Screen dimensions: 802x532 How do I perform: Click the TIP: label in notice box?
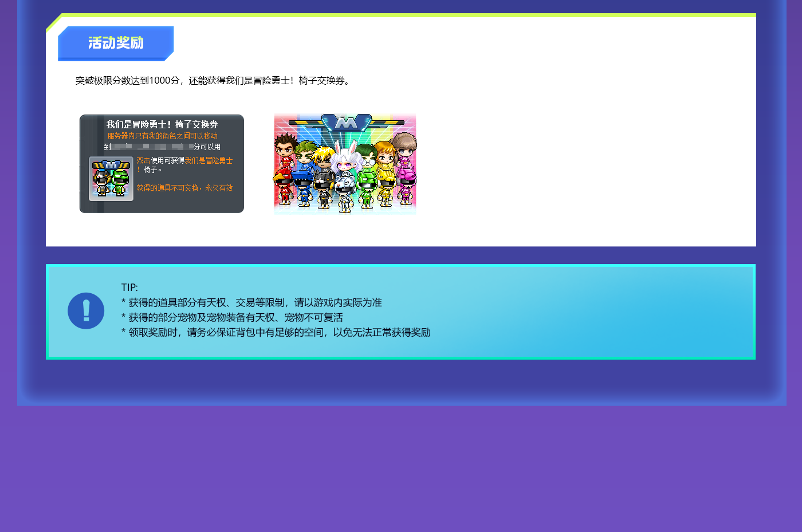point(129,287)
